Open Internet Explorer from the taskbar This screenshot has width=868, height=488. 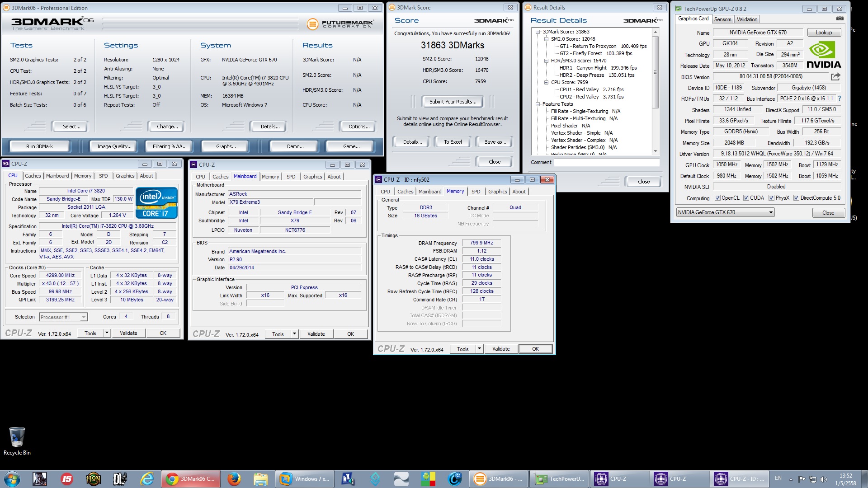(x=147, y=479)
